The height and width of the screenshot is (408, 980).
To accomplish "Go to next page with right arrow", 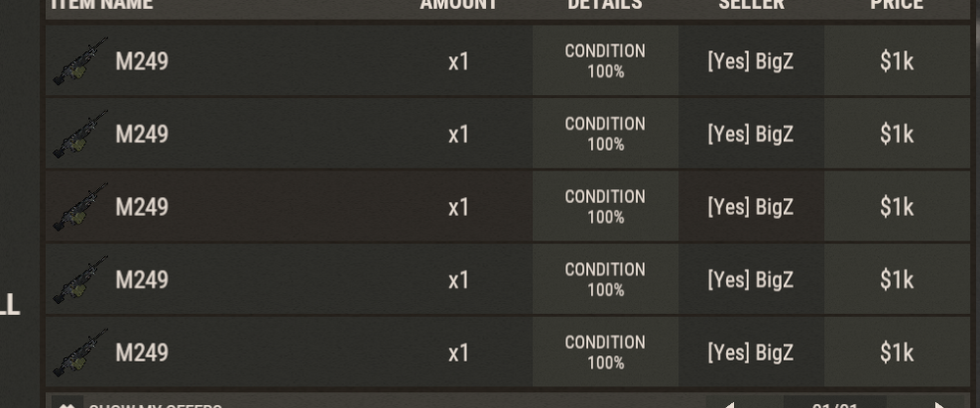I will [939, 404].
